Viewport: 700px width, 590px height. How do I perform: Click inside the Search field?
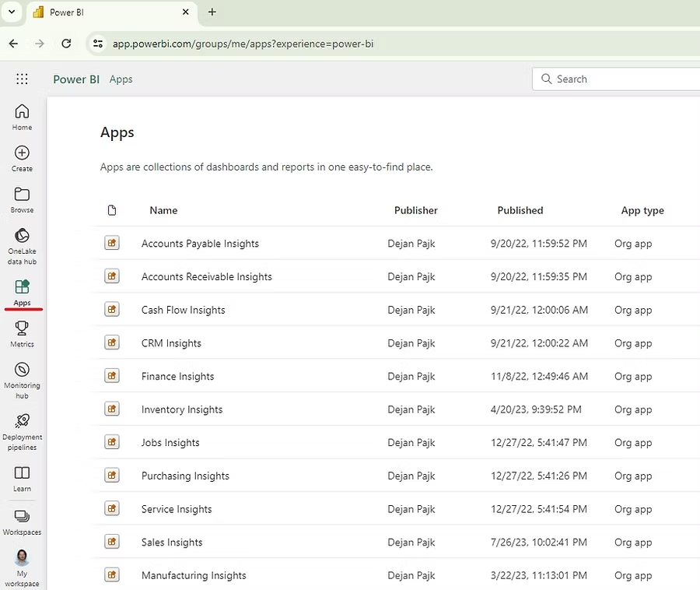tap(614, 79)
